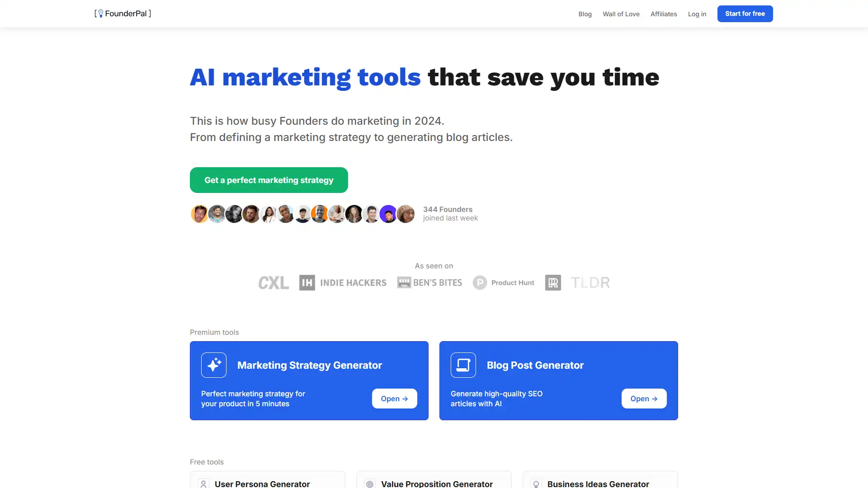The image size is (868, 488).
Task: Click the Product Hunt logo badge
Action: [x=503, y=282]
